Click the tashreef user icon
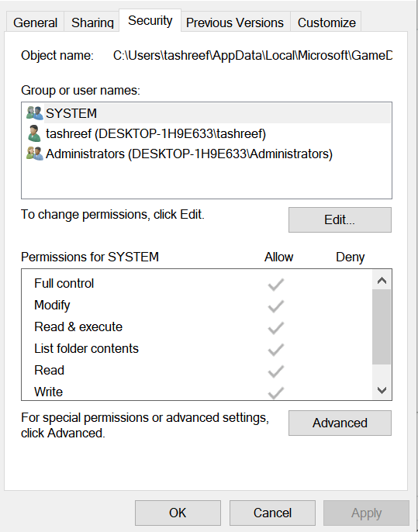Image resolution: width=418 pixels, height=532 pixels. [35, 133]
